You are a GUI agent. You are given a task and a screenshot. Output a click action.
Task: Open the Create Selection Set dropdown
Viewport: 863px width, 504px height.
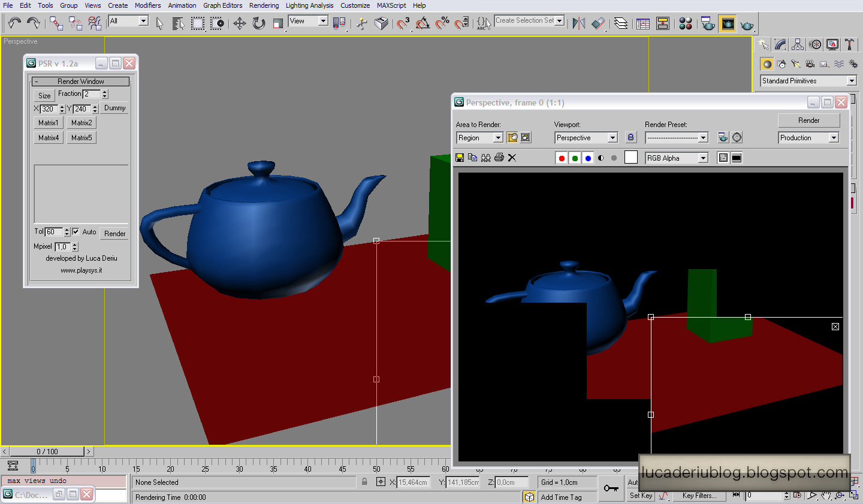tap(530, 20)
